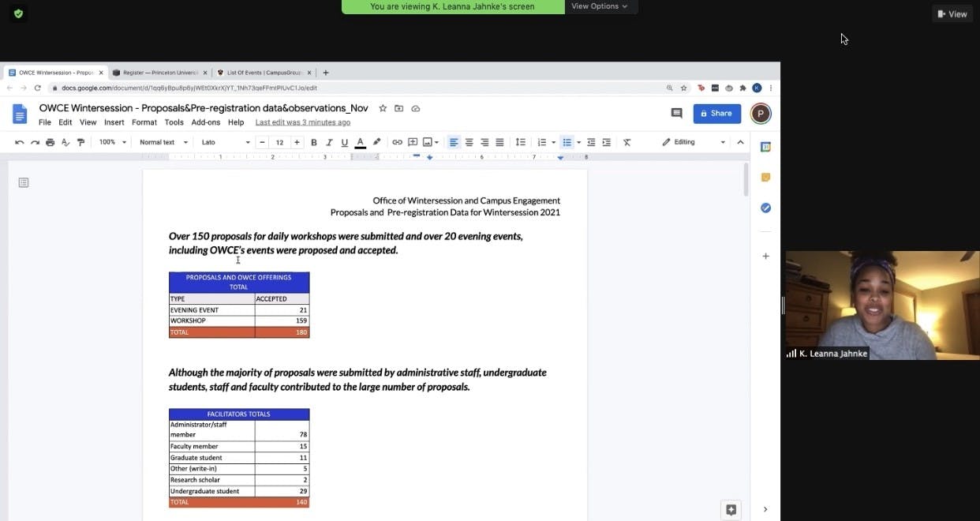
Task: Open Google Keep in the side panel
Action: tap(765, 177)
